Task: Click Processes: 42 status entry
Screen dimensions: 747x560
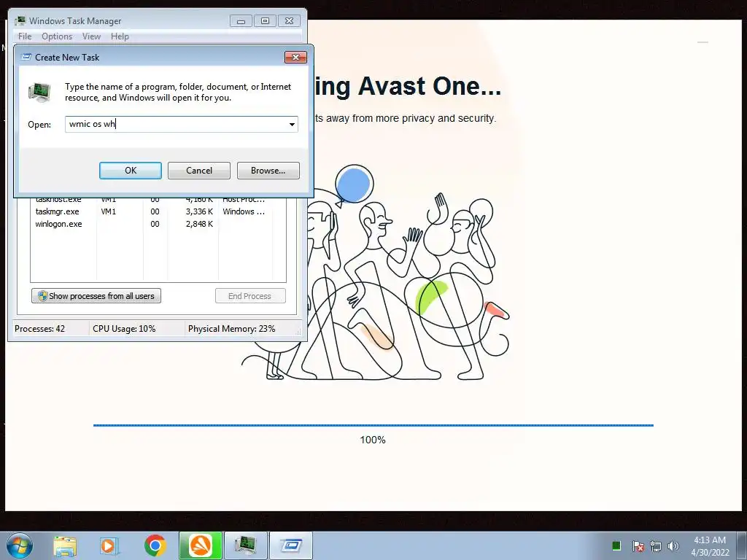Action: [x=39, y=329]
